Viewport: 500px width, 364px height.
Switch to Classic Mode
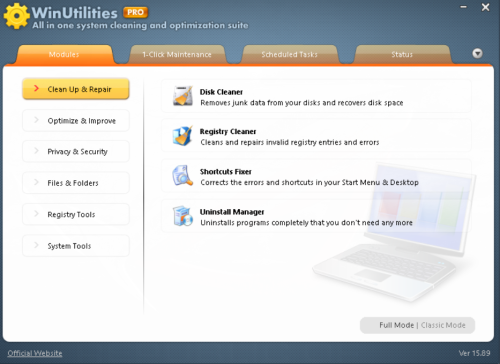pyautogui.click(x=443, y=325)
